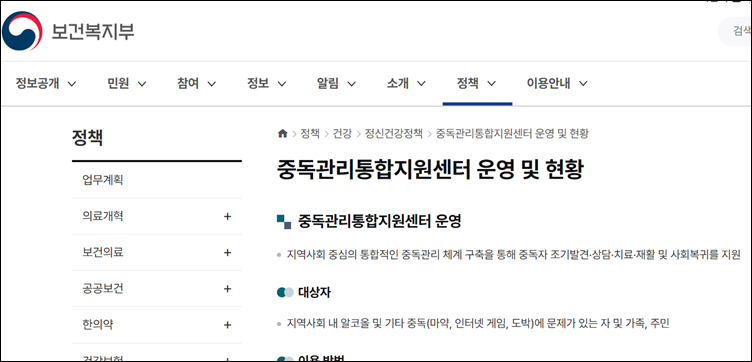Go to 건강 in the breadcrumb

pyautogui.click(x=342, y=134)
